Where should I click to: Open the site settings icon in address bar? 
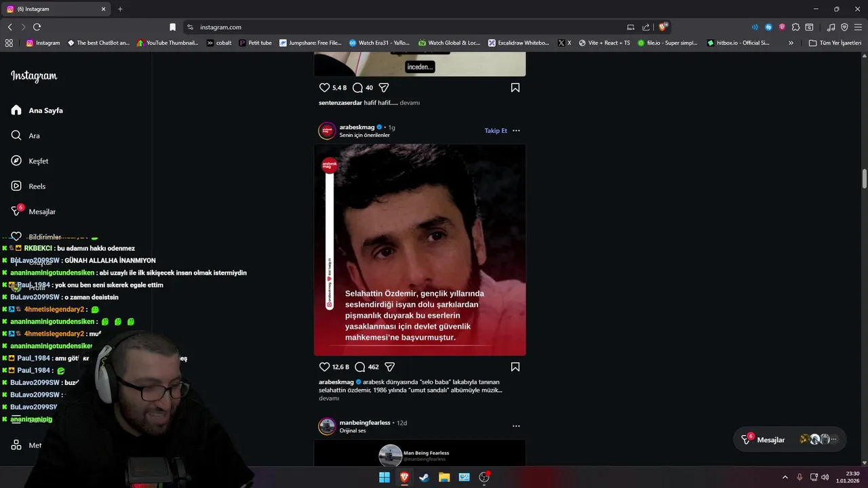[x=190, y=27]
